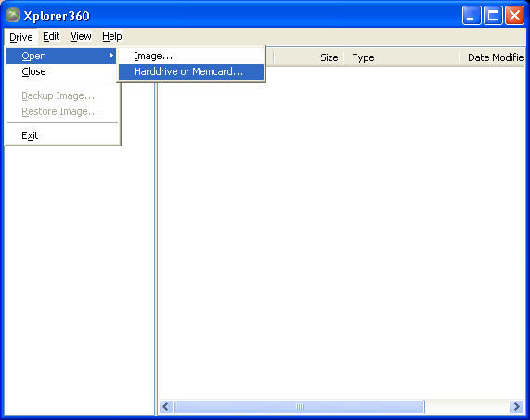Click horizontal scrollbar left arrow
530x420 pixels.
[x=166, y=407]
